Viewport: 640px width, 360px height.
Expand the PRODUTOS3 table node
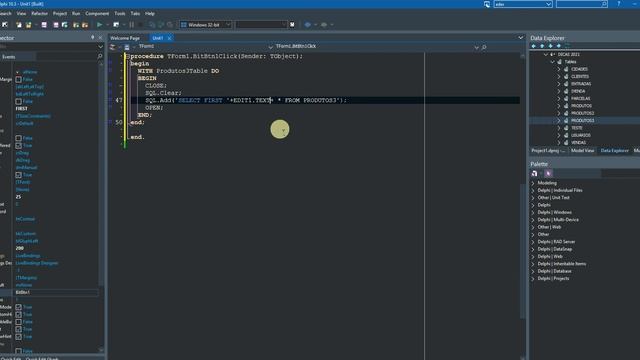[559, 120]
